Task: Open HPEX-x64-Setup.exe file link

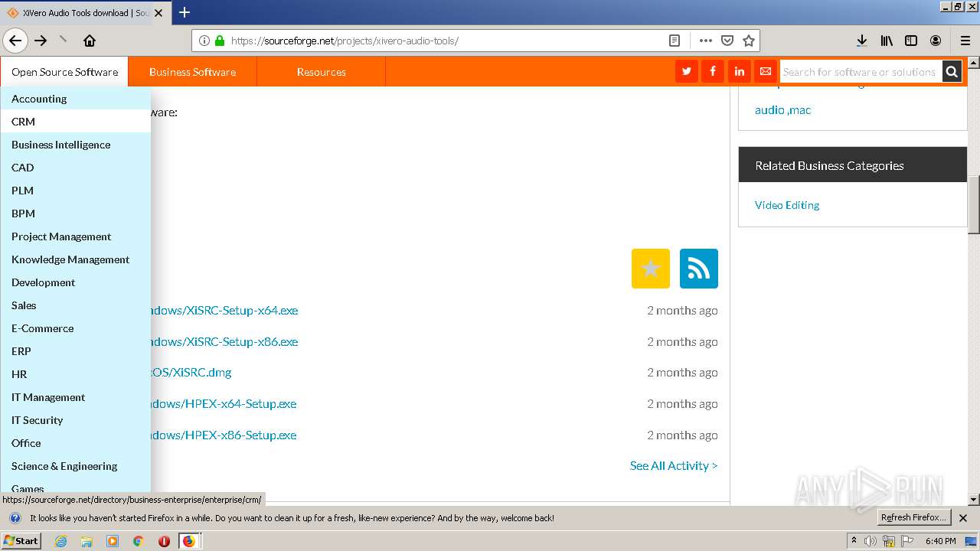Action: tap(224, 403)
